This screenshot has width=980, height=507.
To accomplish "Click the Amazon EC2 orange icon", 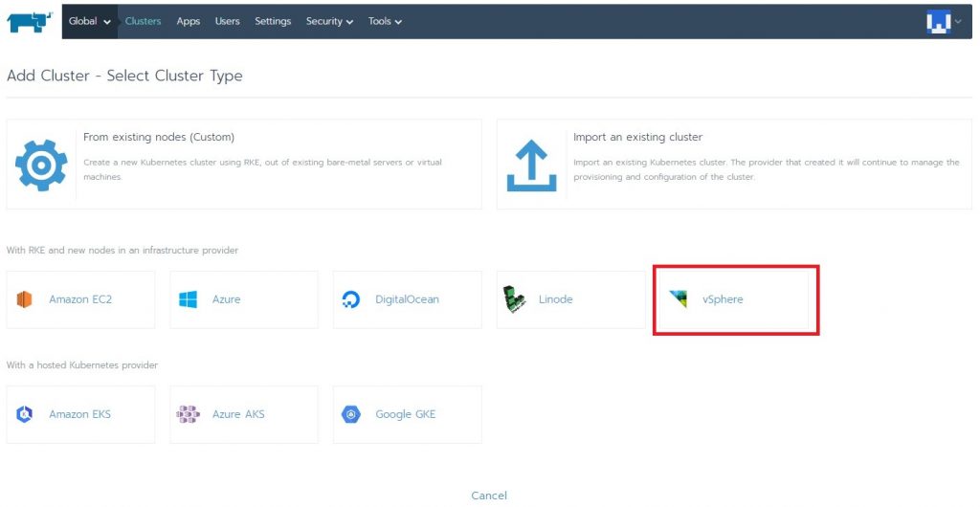I will click(24, 299).
